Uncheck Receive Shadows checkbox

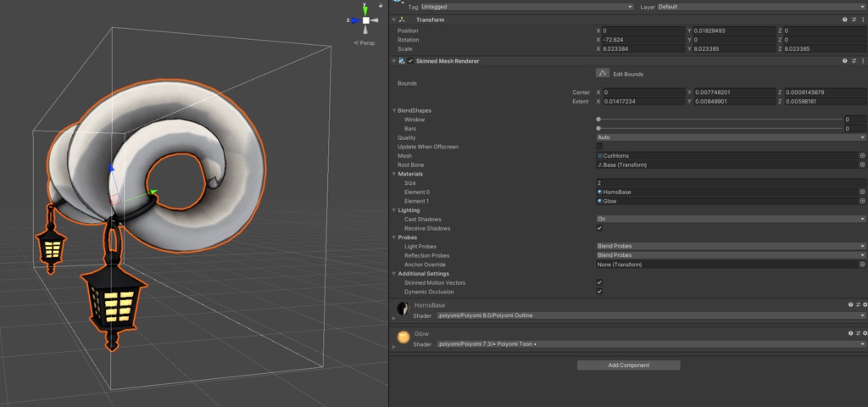pyautogui.click(x=599, y=228)
